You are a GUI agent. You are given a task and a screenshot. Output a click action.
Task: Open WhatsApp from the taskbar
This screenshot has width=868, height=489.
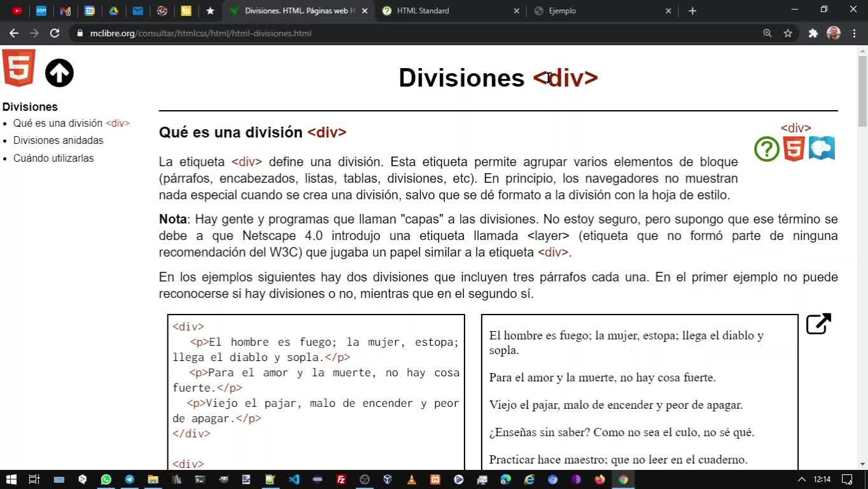pos(106,479)
